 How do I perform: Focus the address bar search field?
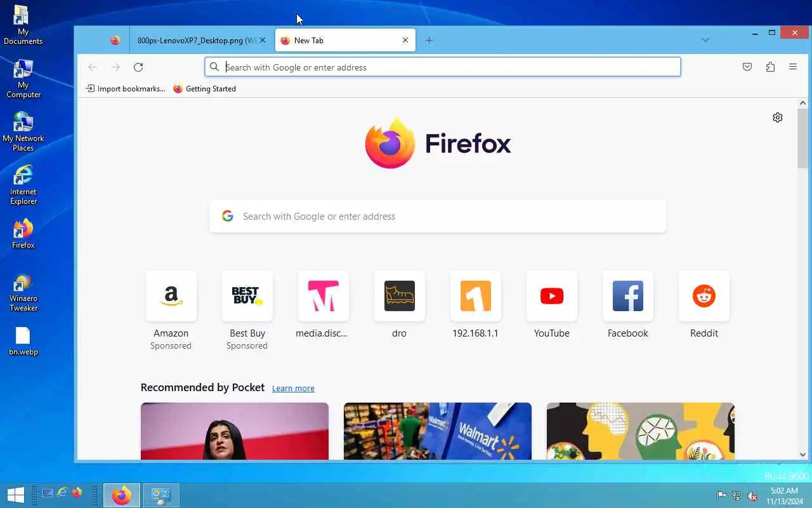[443, 67]
